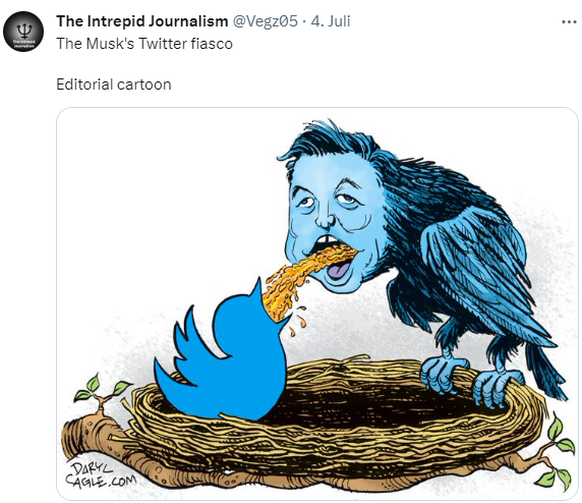Open the @Vegz05 handle link
The image size is (582, 503).
coord(265,21)
